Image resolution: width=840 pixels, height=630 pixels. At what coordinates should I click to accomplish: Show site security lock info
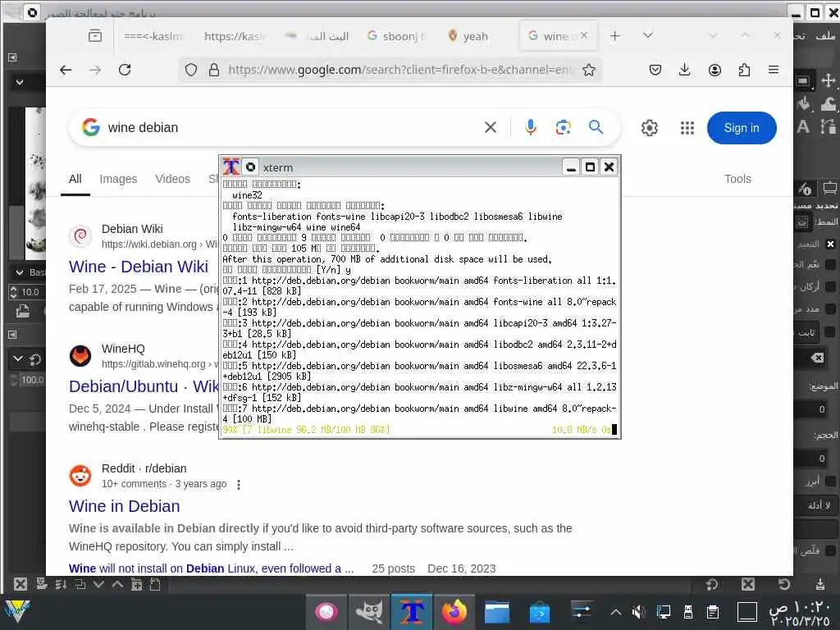click(214, 70)
